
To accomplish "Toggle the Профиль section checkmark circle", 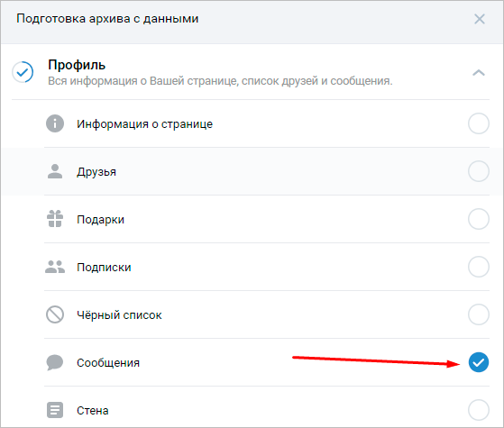I will tap(23, 72).
